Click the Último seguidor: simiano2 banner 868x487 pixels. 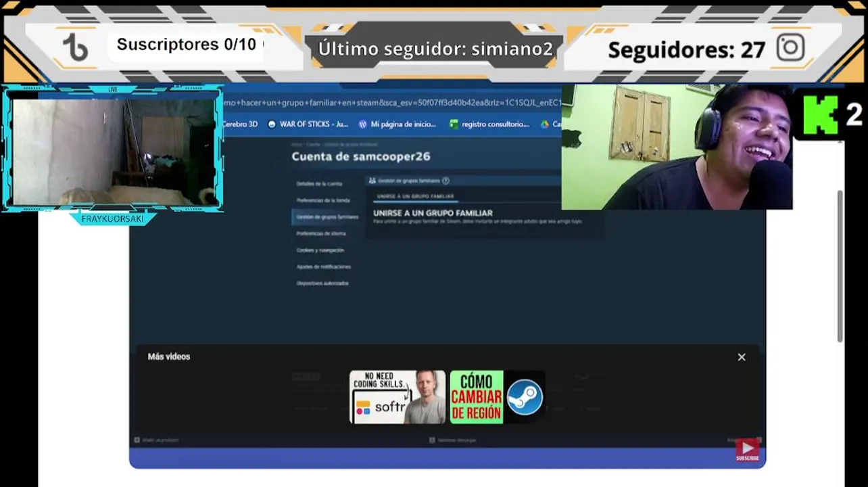click(435, 49)
